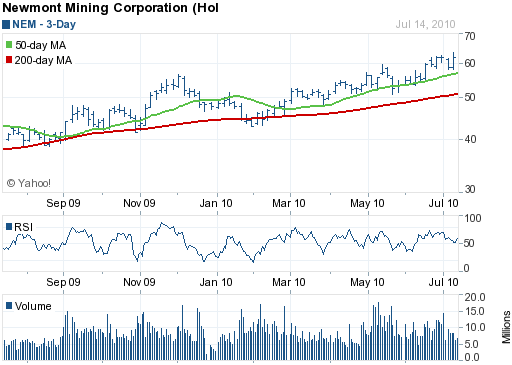
Task: Click the volume axis value 5.0
Action: (x=472, y=344)
